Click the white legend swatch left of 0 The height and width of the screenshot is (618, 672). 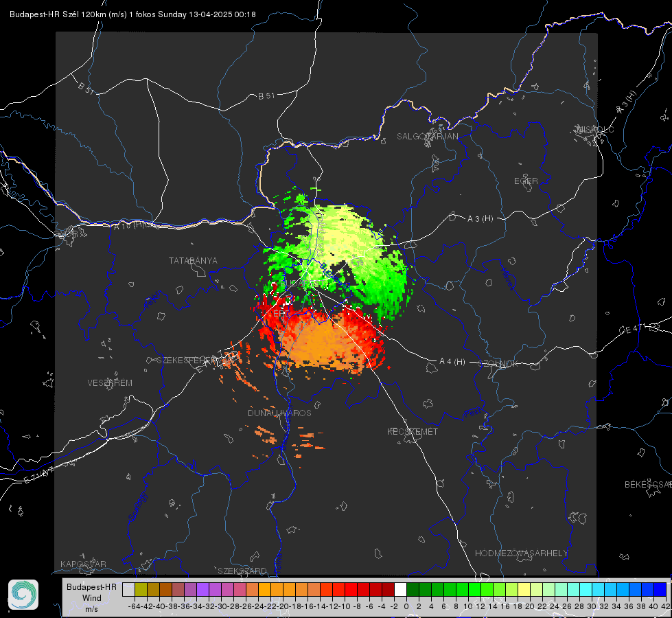[x=400, y=589]
